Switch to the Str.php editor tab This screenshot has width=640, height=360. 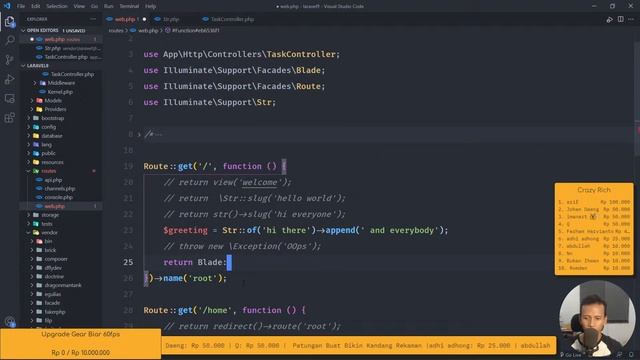171,19
